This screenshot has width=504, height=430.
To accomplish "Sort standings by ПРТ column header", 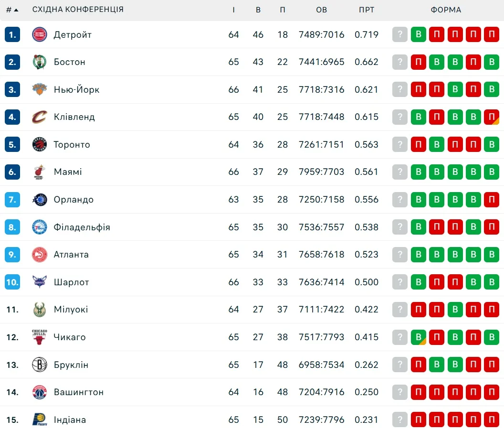I will tap(367, 10).
